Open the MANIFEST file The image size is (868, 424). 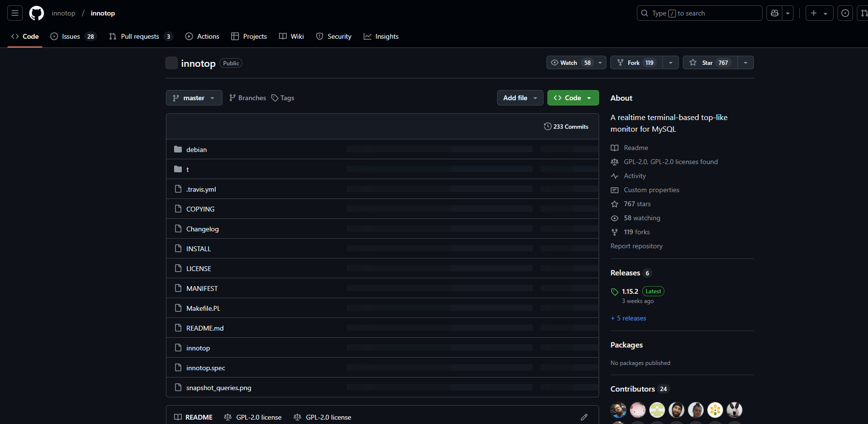(202, 288)
